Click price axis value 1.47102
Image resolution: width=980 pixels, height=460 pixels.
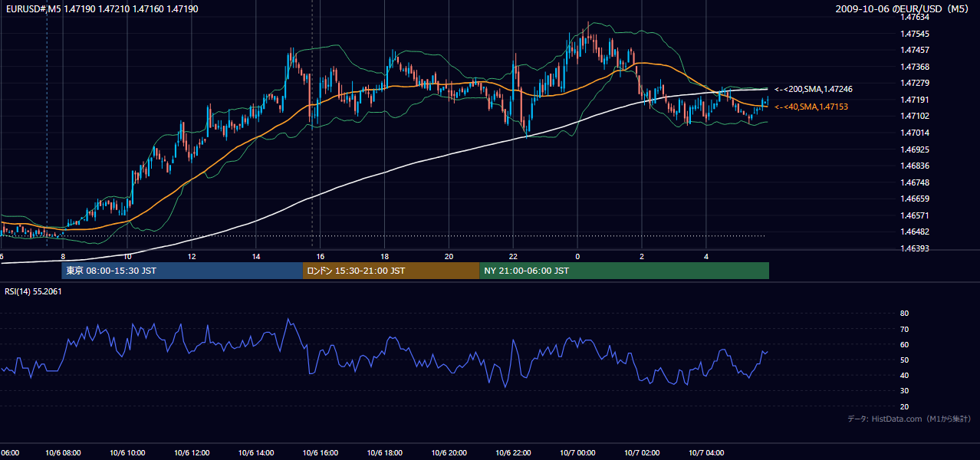pyautogui.click(x=916, y=116)
